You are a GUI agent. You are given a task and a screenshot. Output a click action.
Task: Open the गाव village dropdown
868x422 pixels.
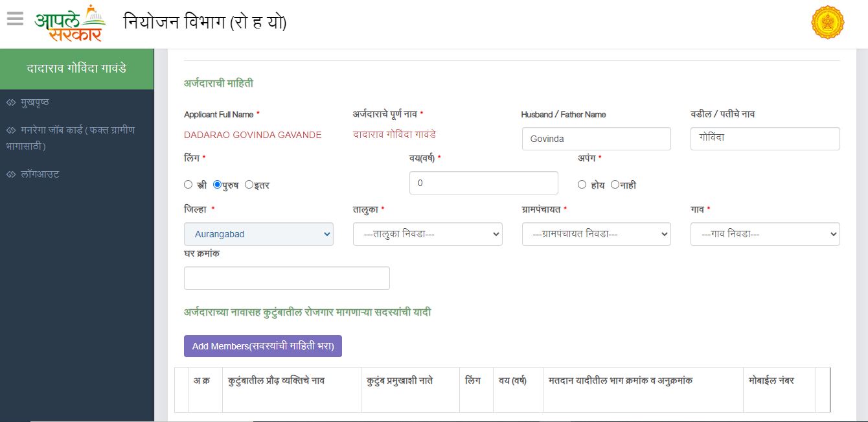tap(765, 234)
